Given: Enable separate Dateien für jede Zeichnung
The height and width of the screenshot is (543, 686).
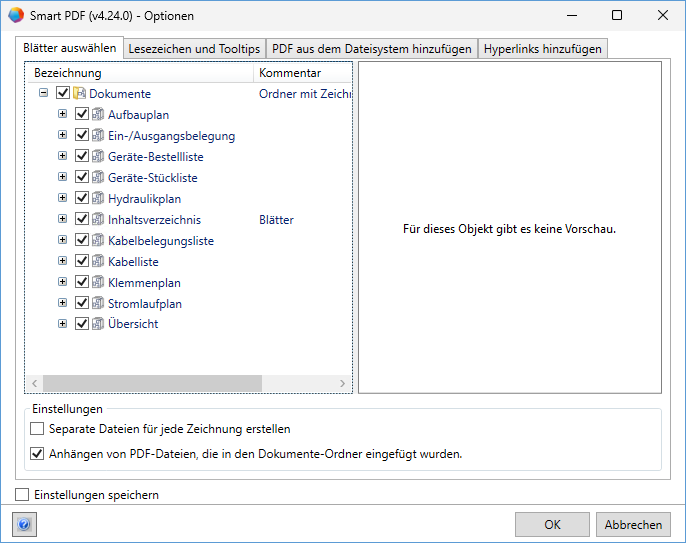Looking at the screenshot, I should 38,429.
